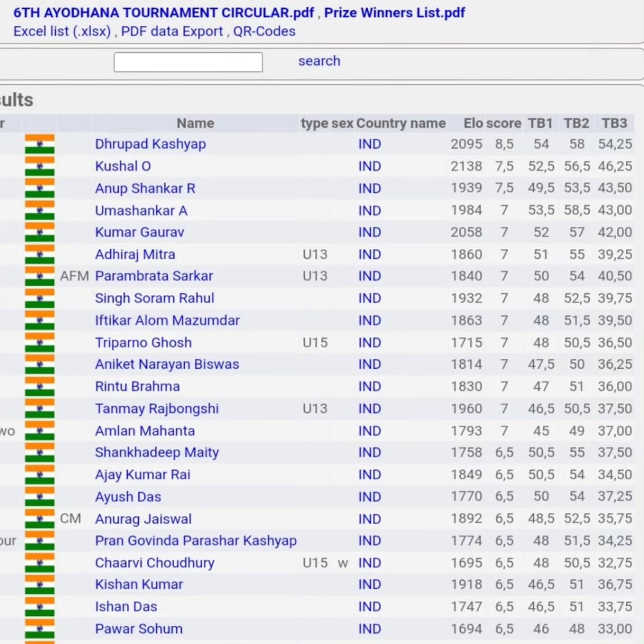This screenshot has width=644, height=644.
Task: Open player Tanmay Rajbongshi
Action: (157, 409)
